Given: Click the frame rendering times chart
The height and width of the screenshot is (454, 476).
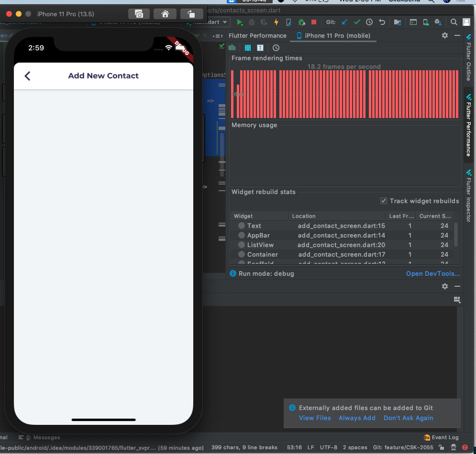Looking at the screenshot, I should point(344,94).
